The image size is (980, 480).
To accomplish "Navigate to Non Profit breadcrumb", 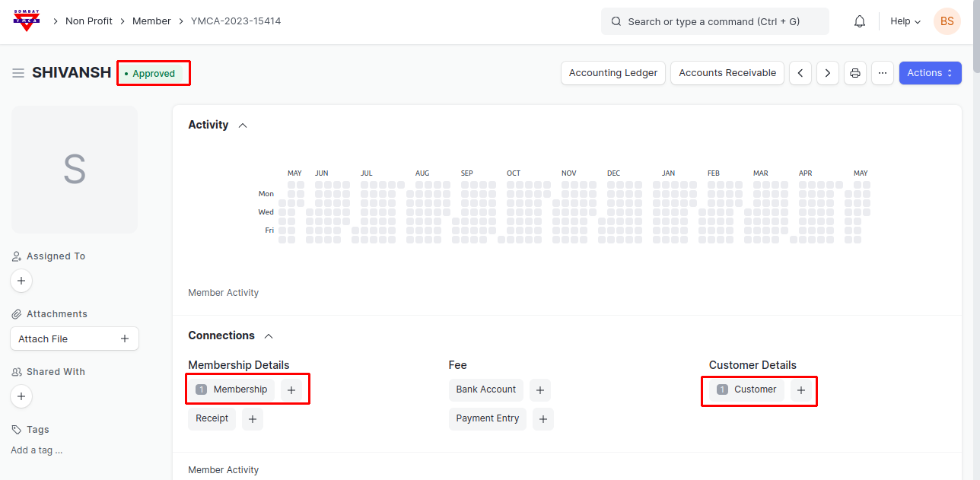I will 89,21.
